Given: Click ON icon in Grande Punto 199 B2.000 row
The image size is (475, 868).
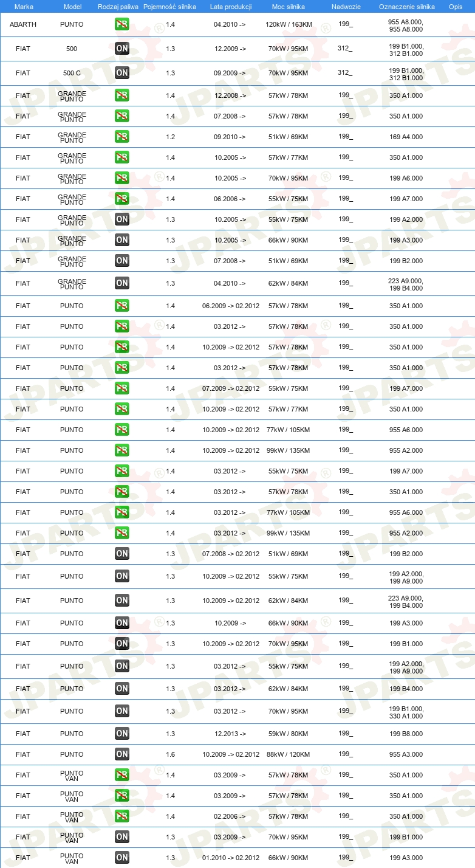Looking at the screenshot, I should click(x=122, y=261).
